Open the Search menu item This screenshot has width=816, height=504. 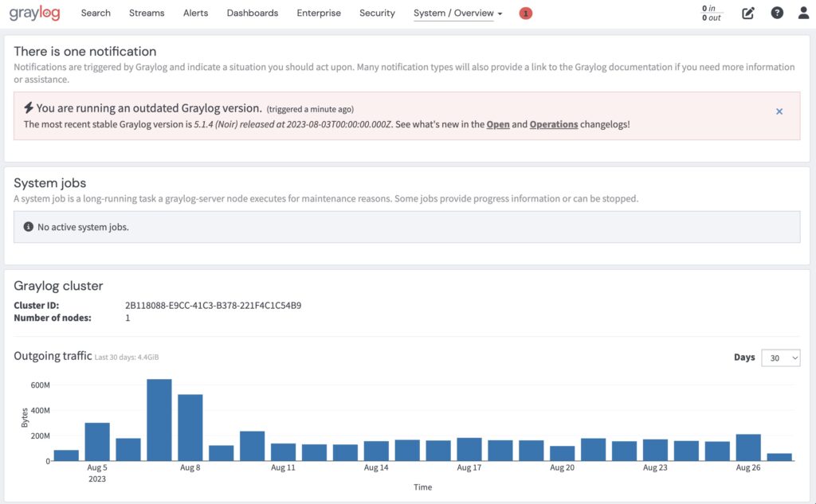(x=96, y=13)
